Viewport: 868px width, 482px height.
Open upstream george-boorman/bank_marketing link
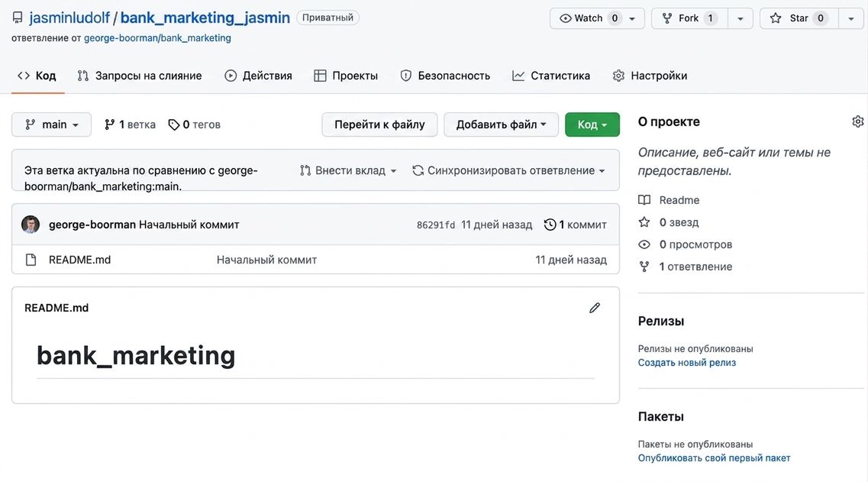tap(157, 38)
